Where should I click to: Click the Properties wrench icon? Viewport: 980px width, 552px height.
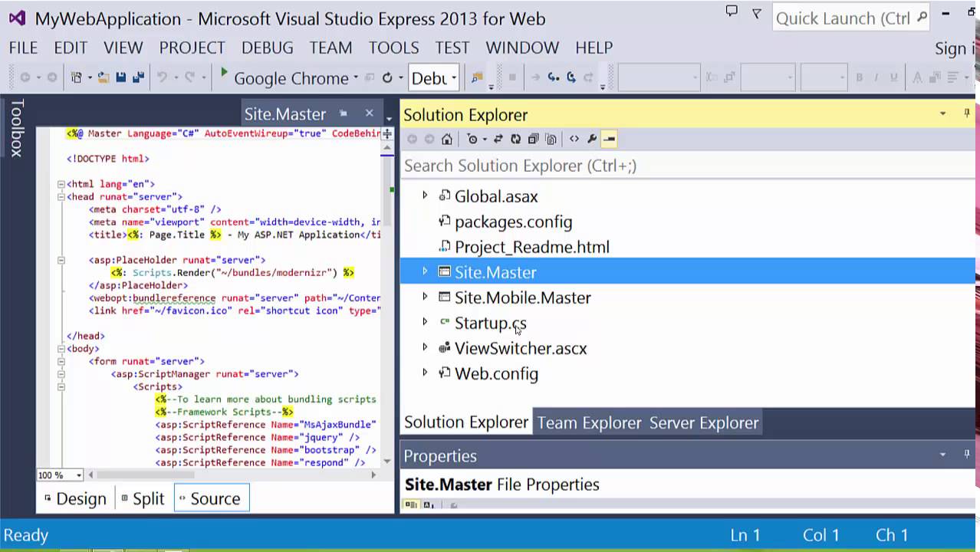coord(592,139)
